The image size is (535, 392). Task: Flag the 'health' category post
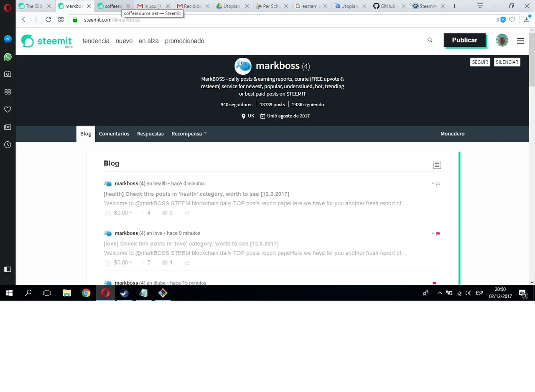(x=438, y=184)
